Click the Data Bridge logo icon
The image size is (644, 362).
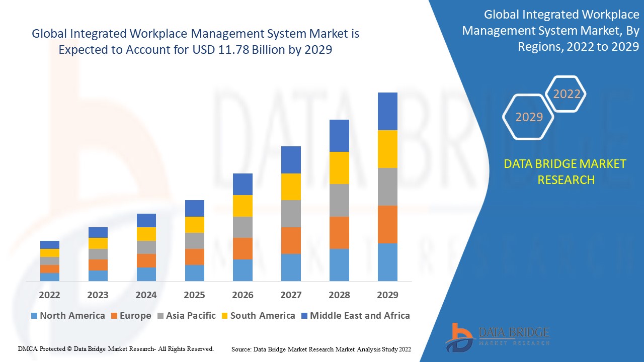tap(459, 337)
